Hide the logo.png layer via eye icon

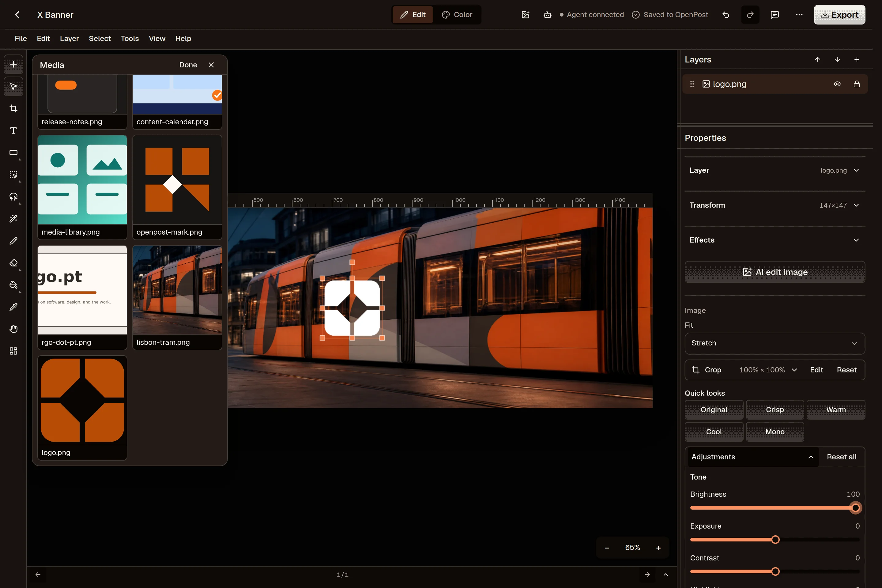tap(837, 84)
